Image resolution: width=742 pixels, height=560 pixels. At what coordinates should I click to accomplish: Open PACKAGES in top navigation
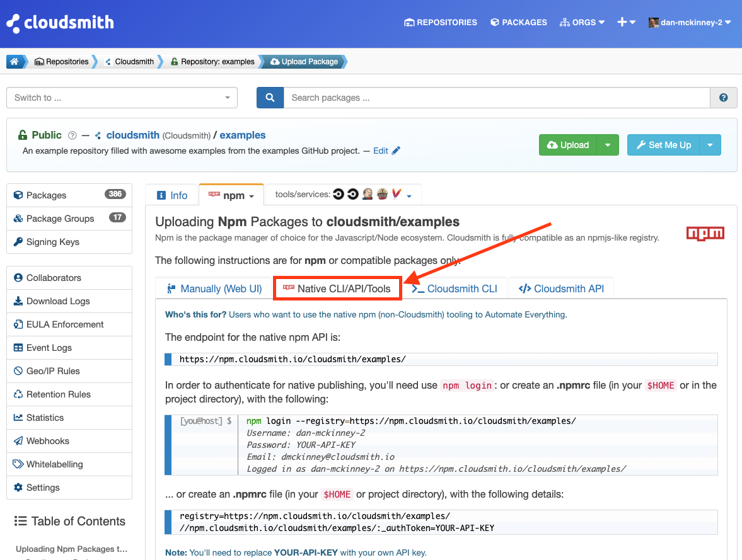tap(519, 22)
